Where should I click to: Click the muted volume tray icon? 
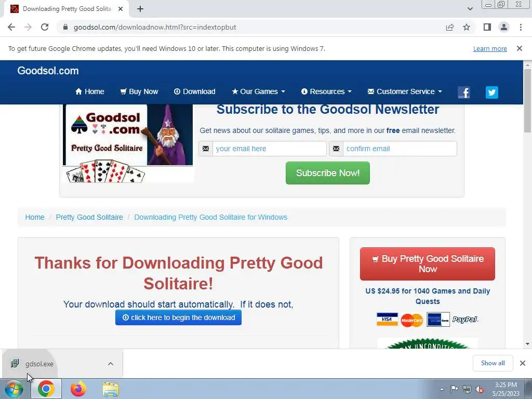pyautogui.click(x=480, y=390)
